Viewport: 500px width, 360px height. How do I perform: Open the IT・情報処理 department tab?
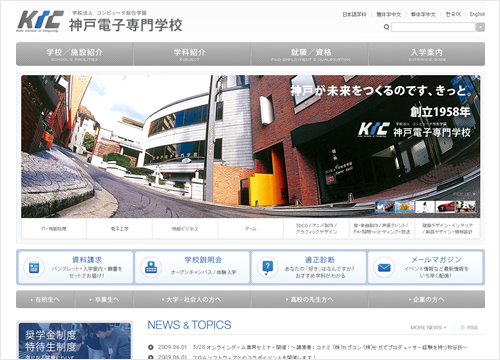point(54,229)
